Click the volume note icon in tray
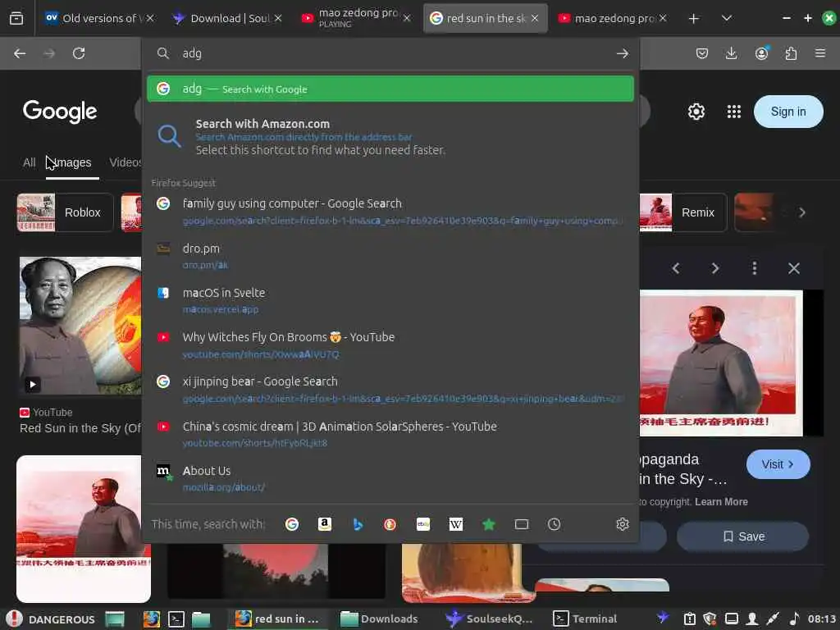This screenshot has height=630, width=840. pos(794,619)
